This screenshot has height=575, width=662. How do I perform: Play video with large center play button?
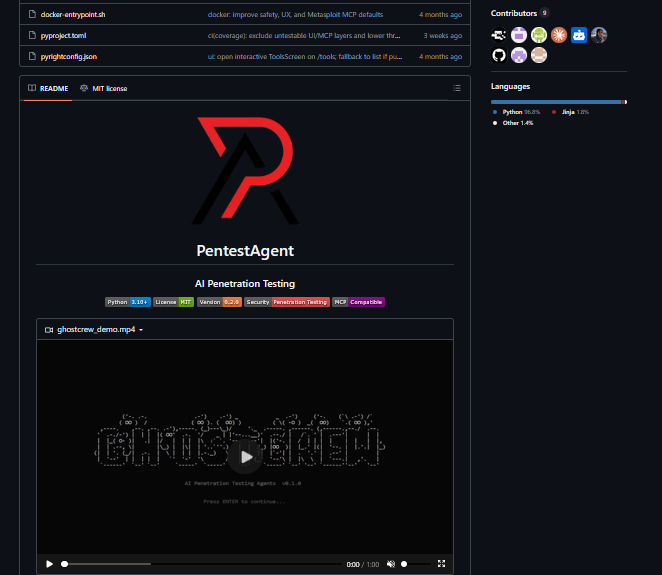pyautogui.click(x=245, y=456)
